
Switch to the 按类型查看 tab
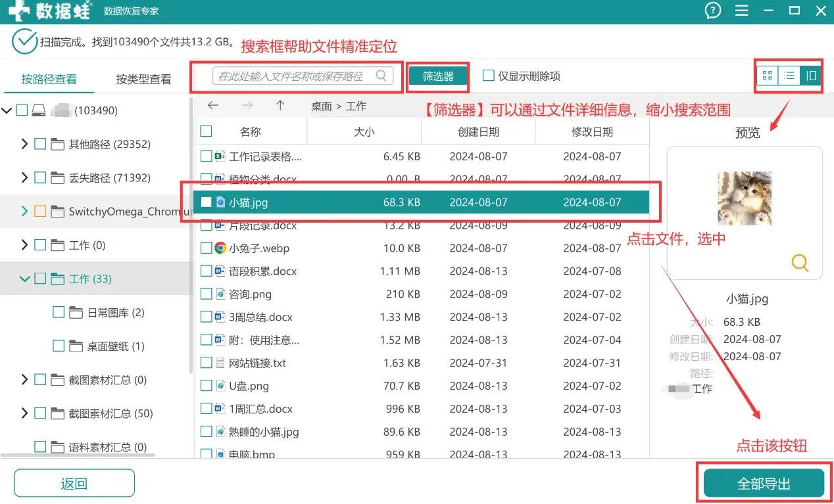143,79
